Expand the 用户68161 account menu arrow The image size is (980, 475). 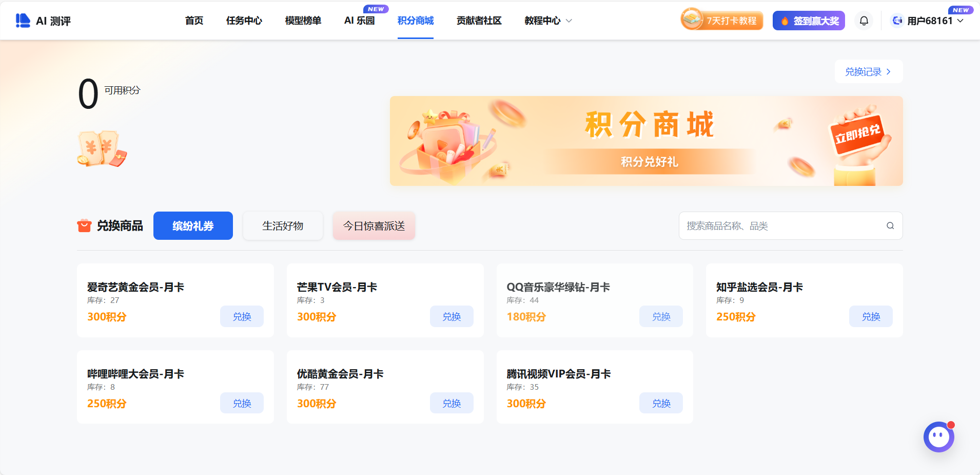click(x=960, y=21)
